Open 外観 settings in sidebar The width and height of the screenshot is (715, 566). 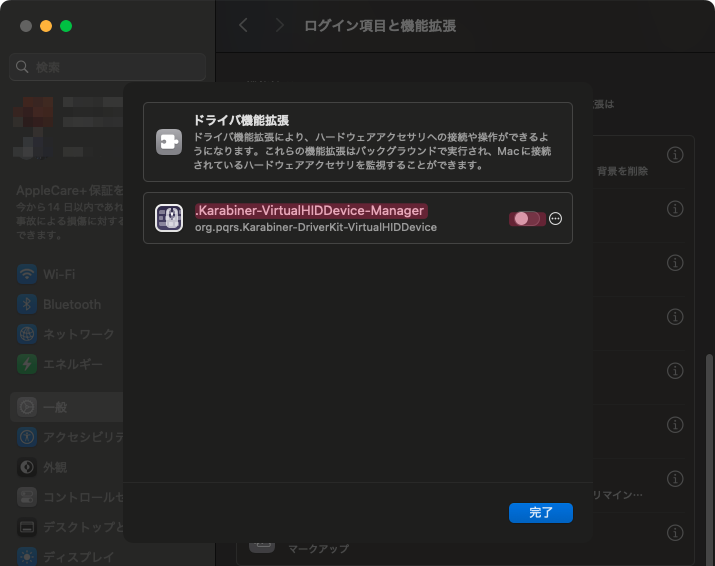point(67,467)
